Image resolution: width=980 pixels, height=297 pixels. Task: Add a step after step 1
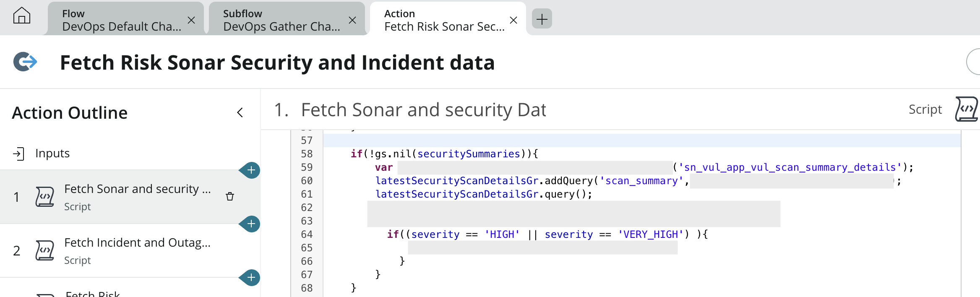[x=251, y=224]
